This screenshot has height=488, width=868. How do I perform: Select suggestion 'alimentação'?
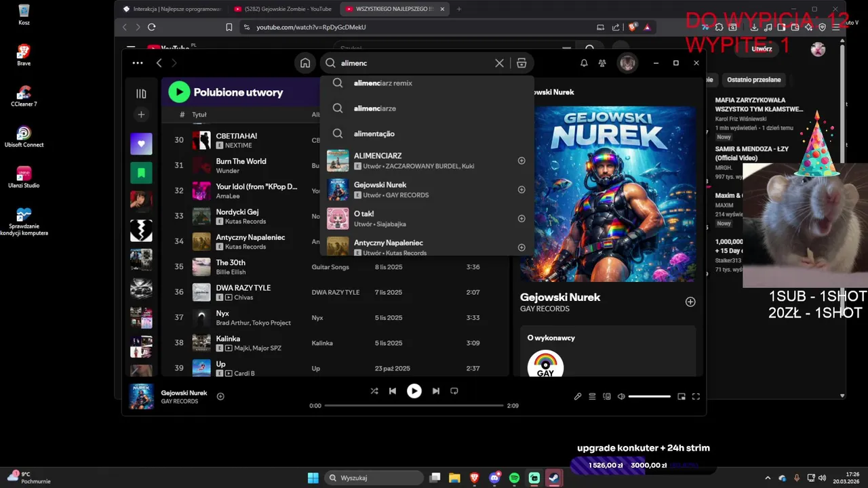click(426, 134)
